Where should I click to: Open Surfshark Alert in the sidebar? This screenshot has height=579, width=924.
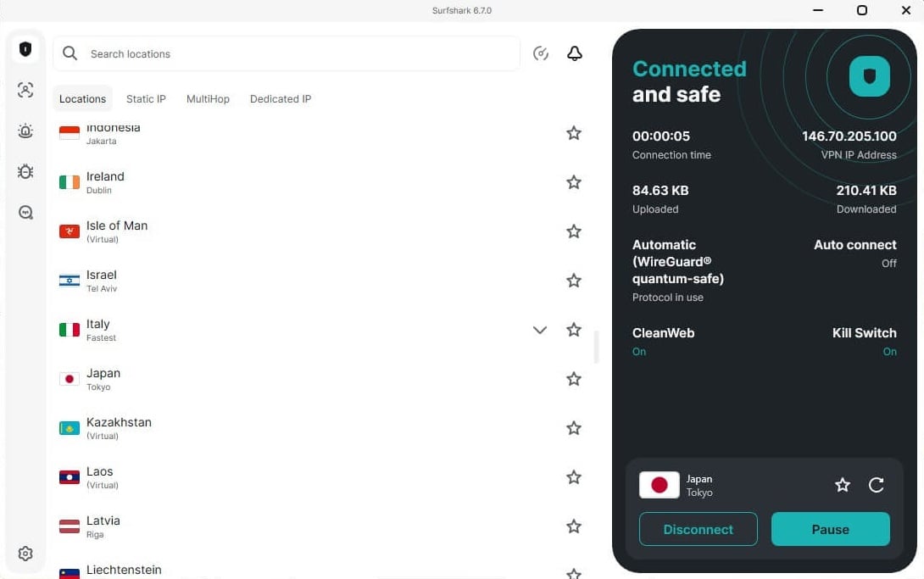click(25, 131)
